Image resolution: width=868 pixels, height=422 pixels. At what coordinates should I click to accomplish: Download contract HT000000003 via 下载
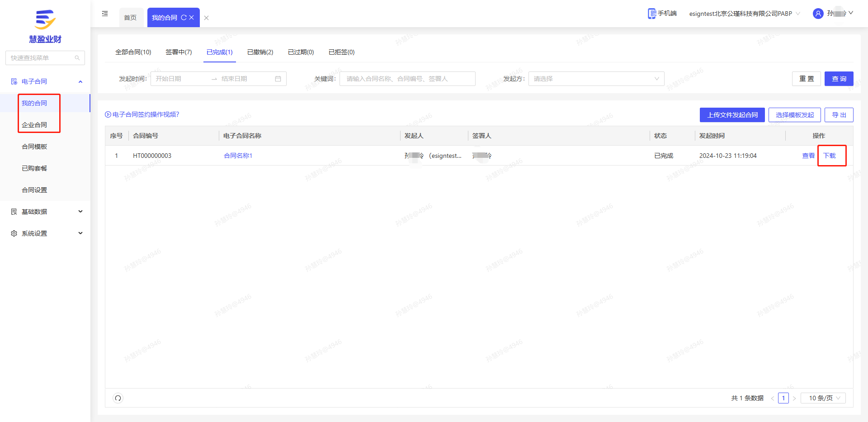[x=830, y=156]
